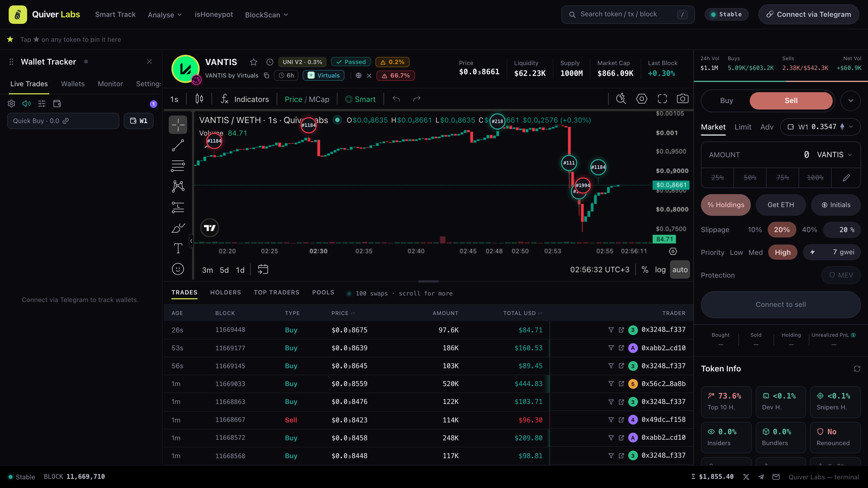Open the TOP TRADERS tab
Image resolution: width=868 pixels, height=488 pixels.
[x=276, y=292]
